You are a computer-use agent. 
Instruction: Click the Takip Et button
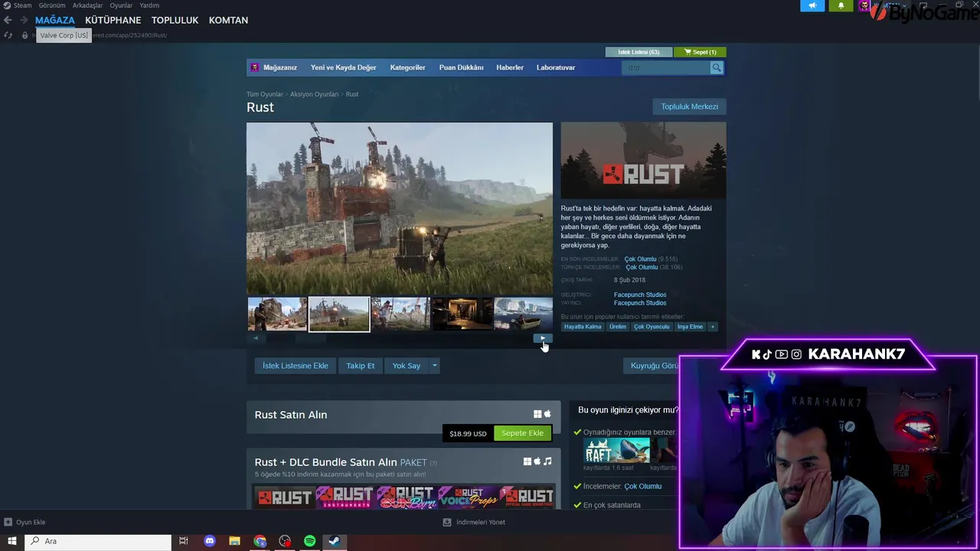pos(360,366)
